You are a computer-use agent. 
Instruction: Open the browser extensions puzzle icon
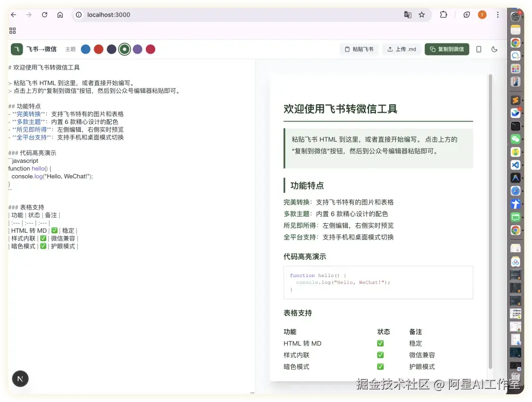pos(444,15)
